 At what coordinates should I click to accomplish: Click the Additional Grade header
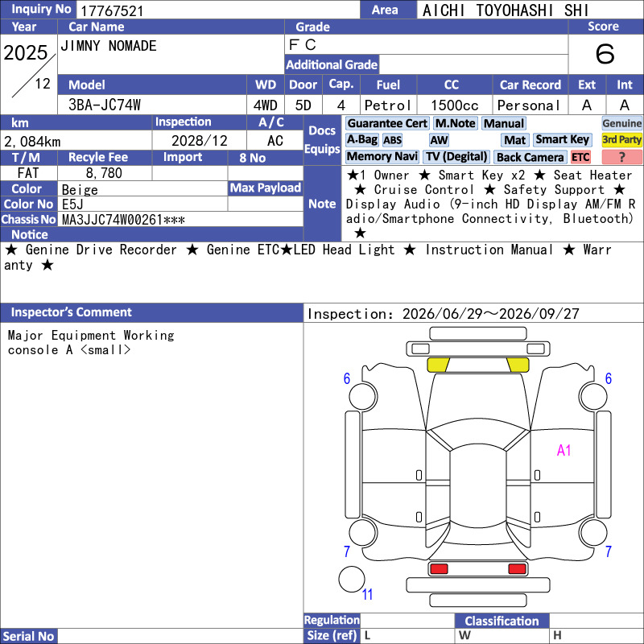click(x=332, y=64)
